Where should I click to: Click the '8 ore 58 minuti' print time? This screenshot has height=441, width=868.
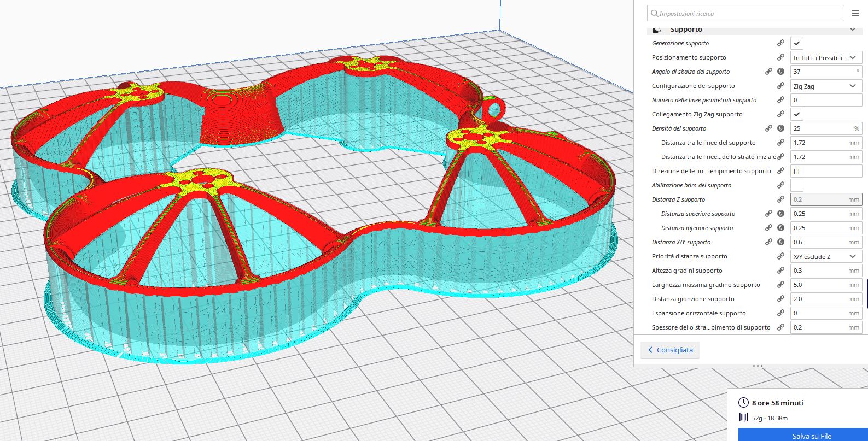[777, 403]
